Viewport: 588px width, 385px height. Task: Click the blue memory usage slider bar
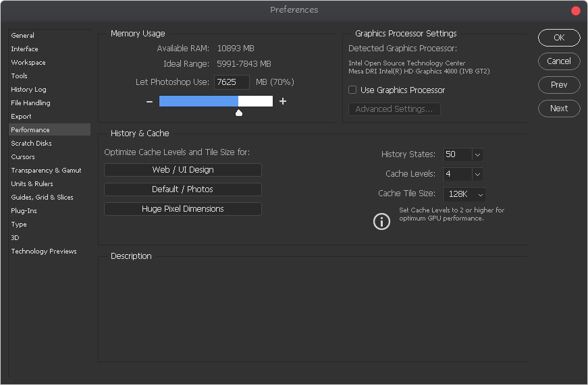tap(216, 101)
